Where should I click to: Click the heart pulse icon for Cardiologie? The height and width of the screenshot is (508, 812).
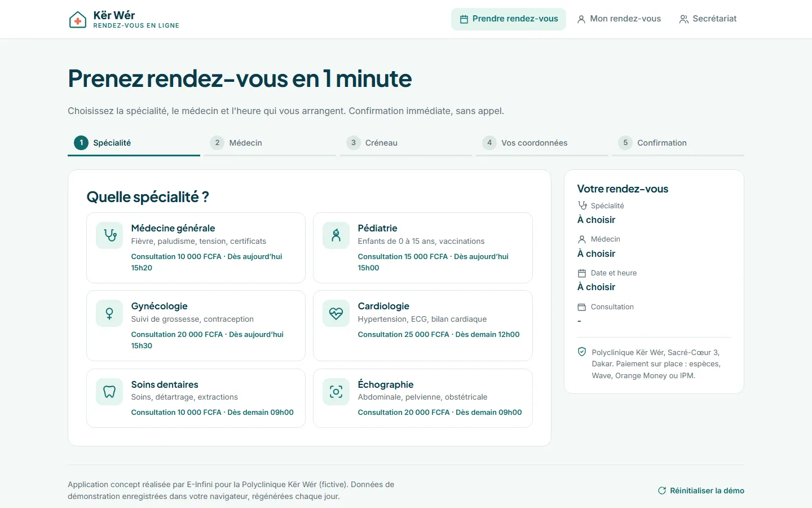[336, 313]
